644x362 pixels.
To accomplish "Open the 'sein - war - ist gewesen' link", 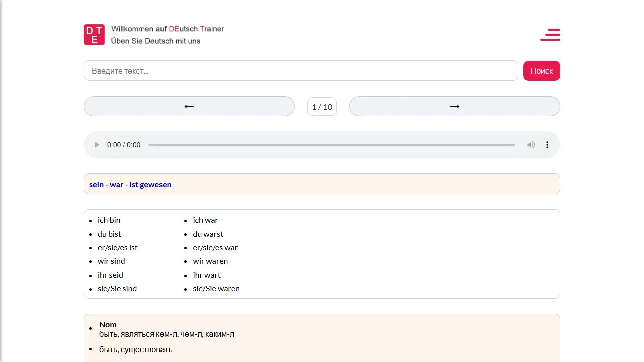I will click(130, 184).
